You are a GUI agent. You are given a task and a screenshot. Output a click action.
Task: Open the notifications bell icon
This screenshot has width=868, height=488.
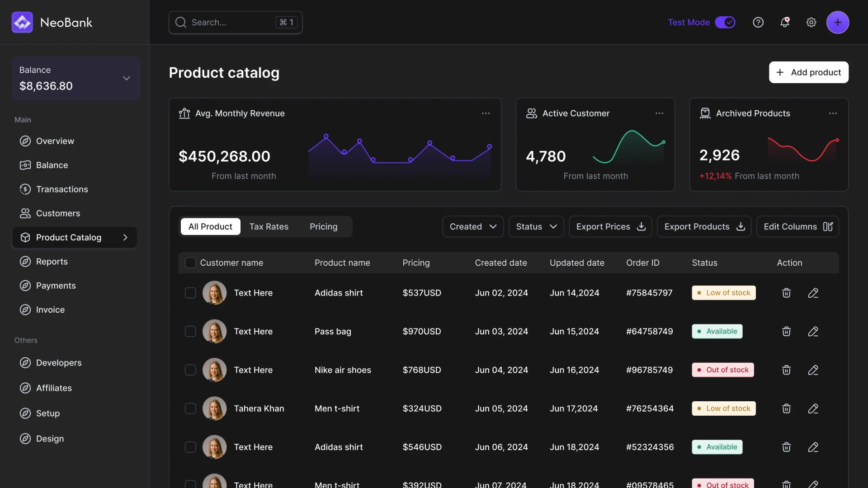pos(785,22)
